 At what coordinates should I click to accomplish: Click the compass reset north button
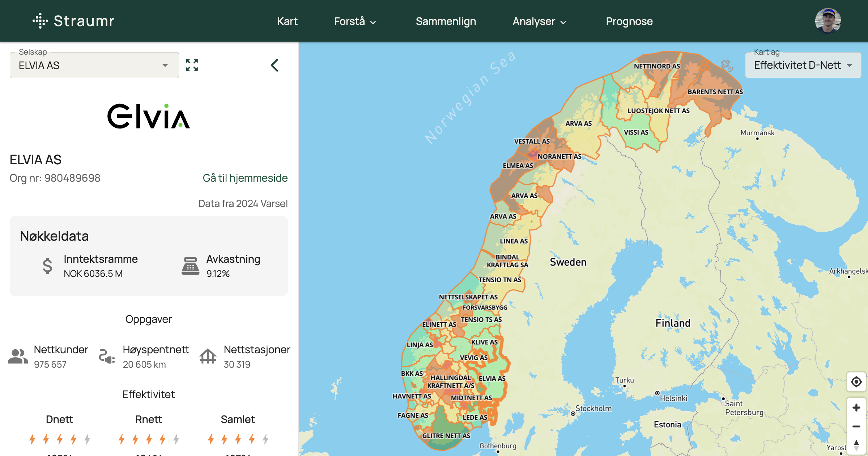tap(856, 445)
